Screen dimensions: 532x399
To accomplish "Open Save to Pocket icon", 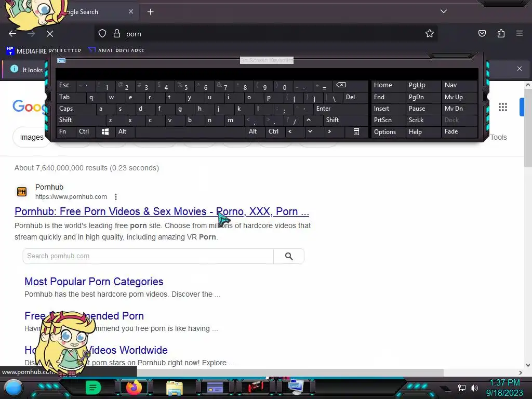I will click(482, 33).
